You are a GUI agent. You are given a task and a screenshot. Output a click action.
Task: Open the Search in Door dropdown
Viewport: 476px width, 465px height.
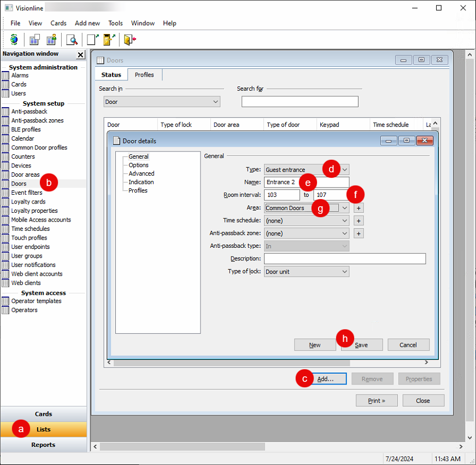click(x=215, y=102)
